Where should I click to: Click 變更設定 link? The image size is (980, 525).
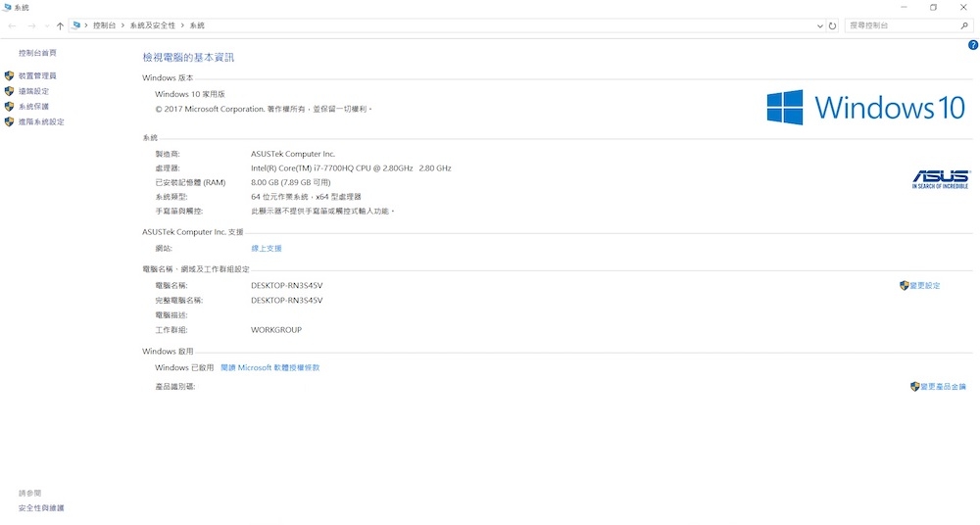tap(925, 286)
